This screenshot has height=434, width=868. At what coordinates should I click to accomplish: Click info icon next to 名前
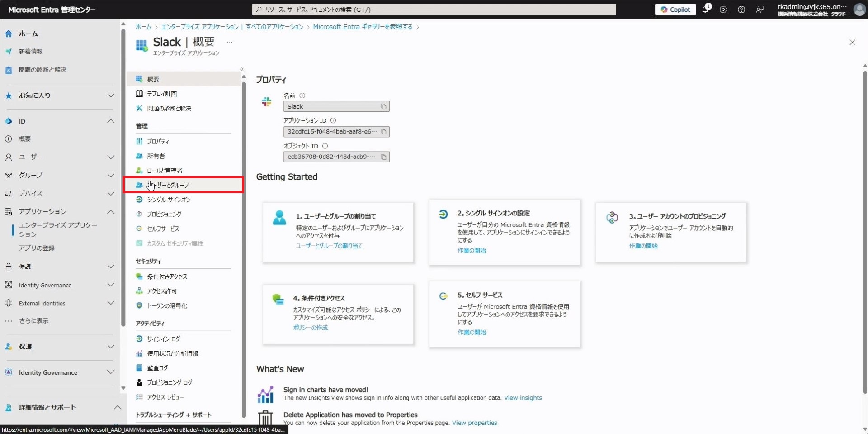point(302,95)
